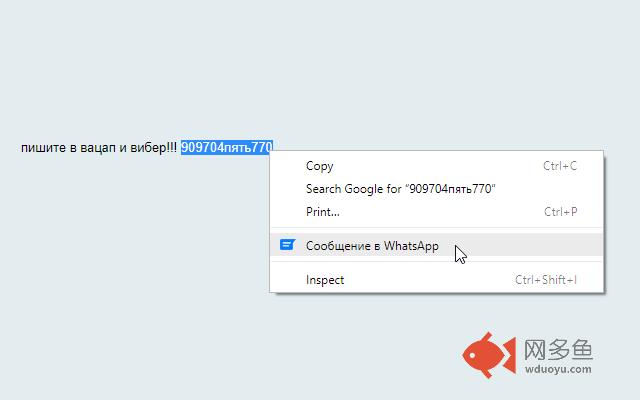
Task: Select Search Google for "909704пять770"
Action: pos(437,189)
